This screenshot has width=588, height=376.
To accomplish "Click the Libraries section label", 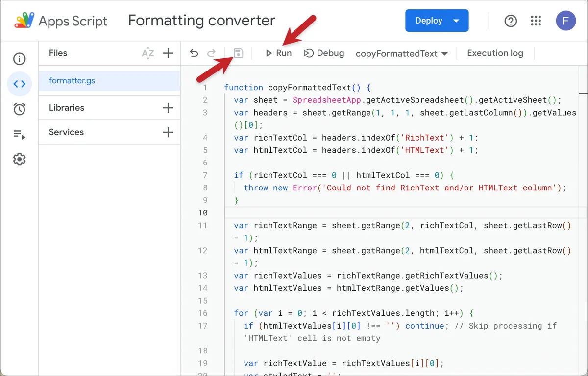I will pyautogui.click(x=67, y=108).
